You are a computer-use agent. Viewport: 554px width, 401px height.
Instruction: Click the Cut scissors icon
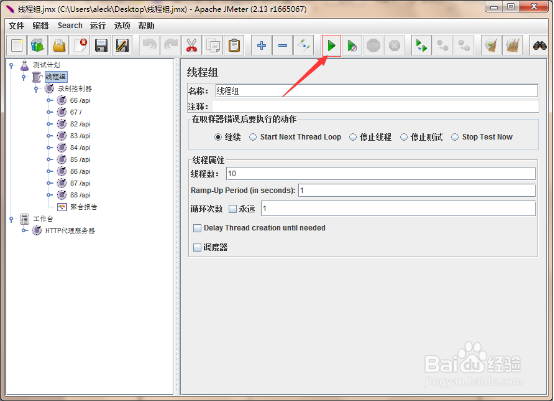tap(191, 46)
